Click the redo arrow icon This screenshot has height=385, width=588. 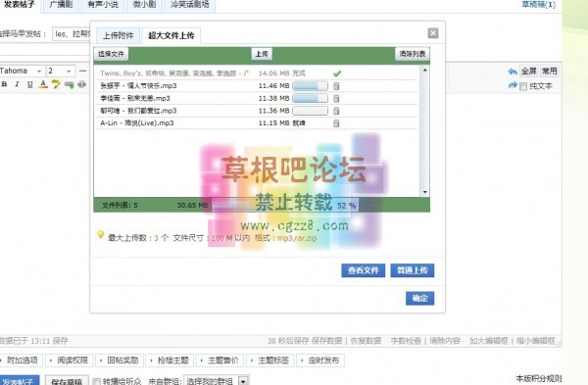coord(513,85)
